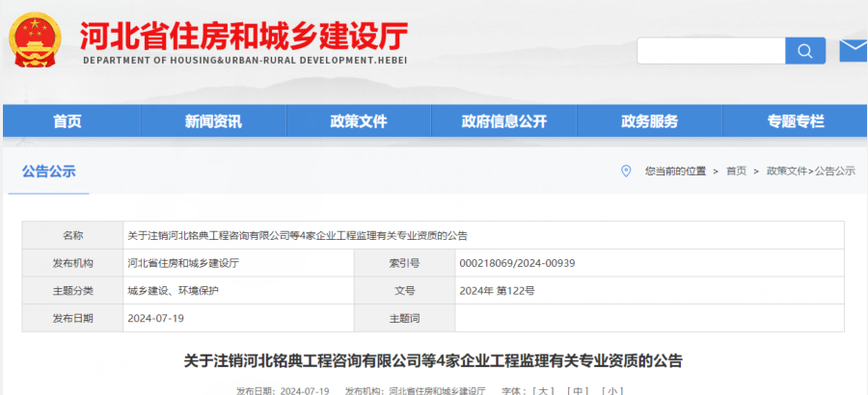Click the 主题分类 label cell
This screenshot has width=868, height=395.
[73, 291]
